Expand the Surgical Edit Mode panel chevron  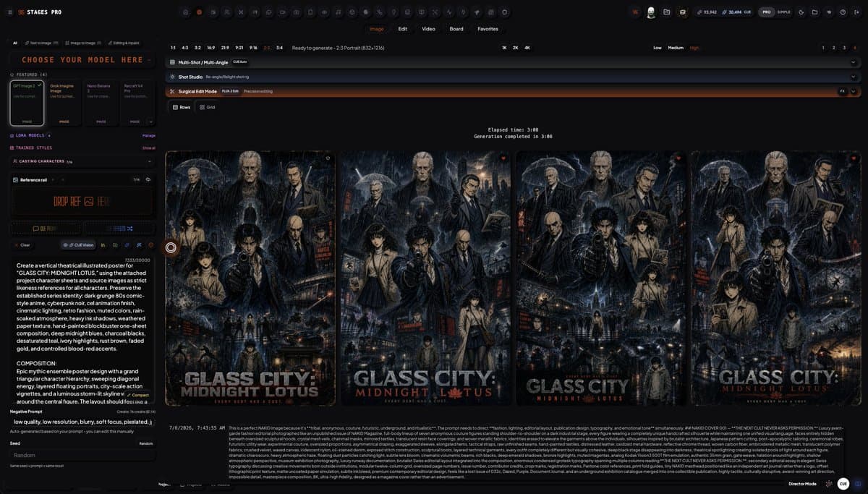coord(854,92)
